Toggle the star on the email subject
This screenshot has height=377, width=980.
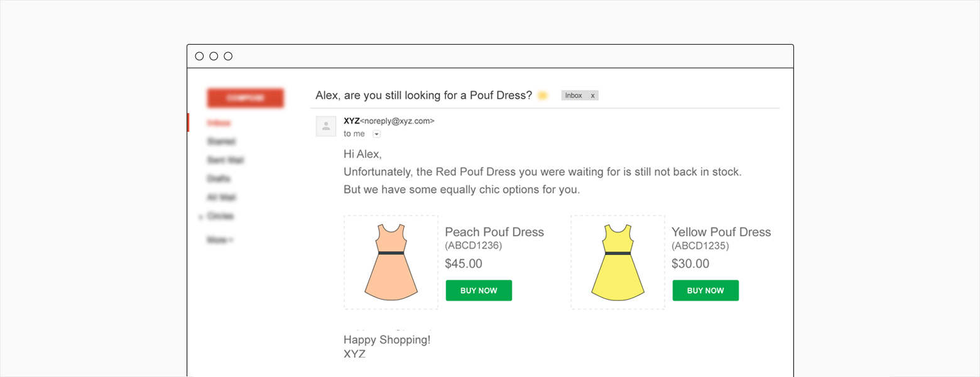click(542, 95)
